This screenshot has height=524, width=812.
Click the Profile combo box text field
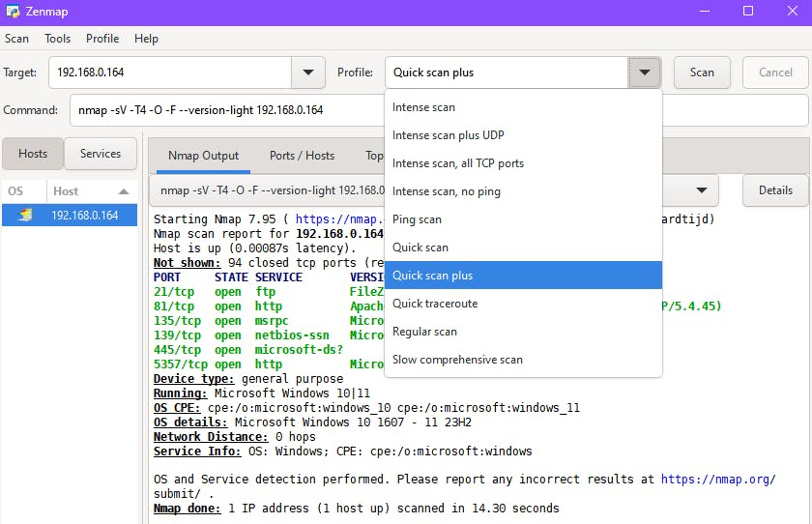[507, 73]
